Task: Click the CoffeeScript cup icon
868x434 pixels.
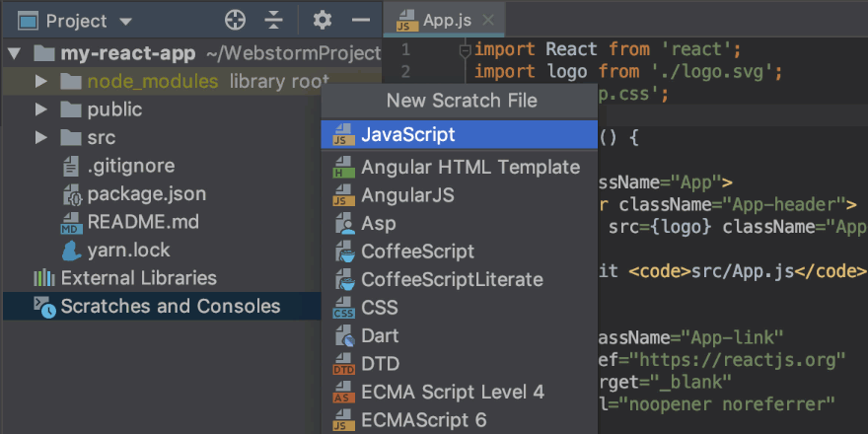Action: tap(344, 252)
